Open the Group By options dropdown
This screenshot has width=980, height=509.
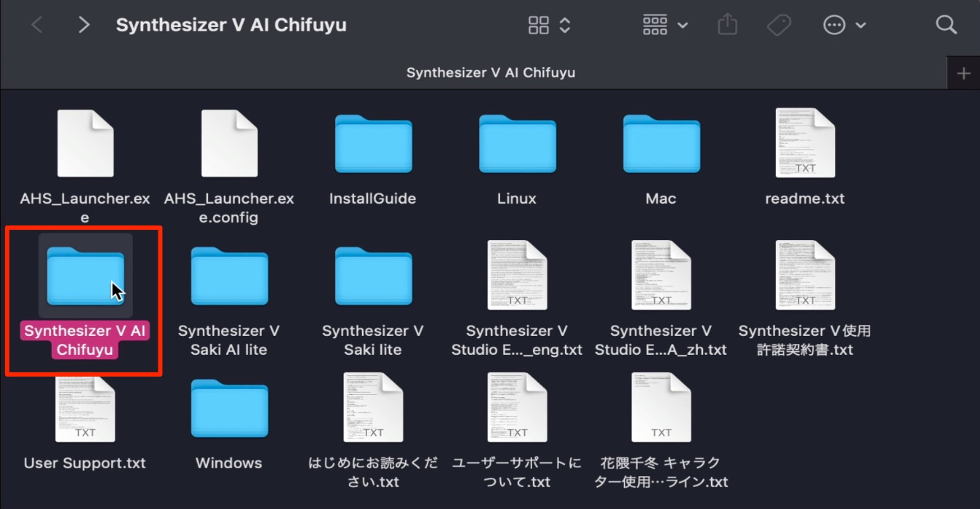pyautogui.click(x=665, y=25)
